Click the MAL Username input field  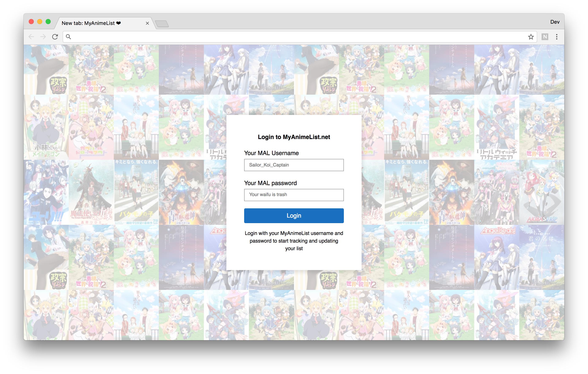(294, 165)
